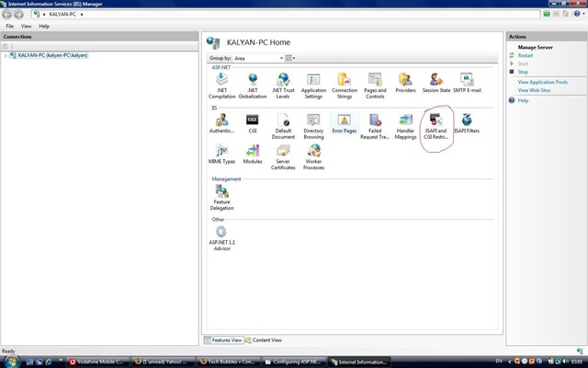The image size is (588, 368).
Task: Click Restart in the Actions pane
Action: coord(526,55)
